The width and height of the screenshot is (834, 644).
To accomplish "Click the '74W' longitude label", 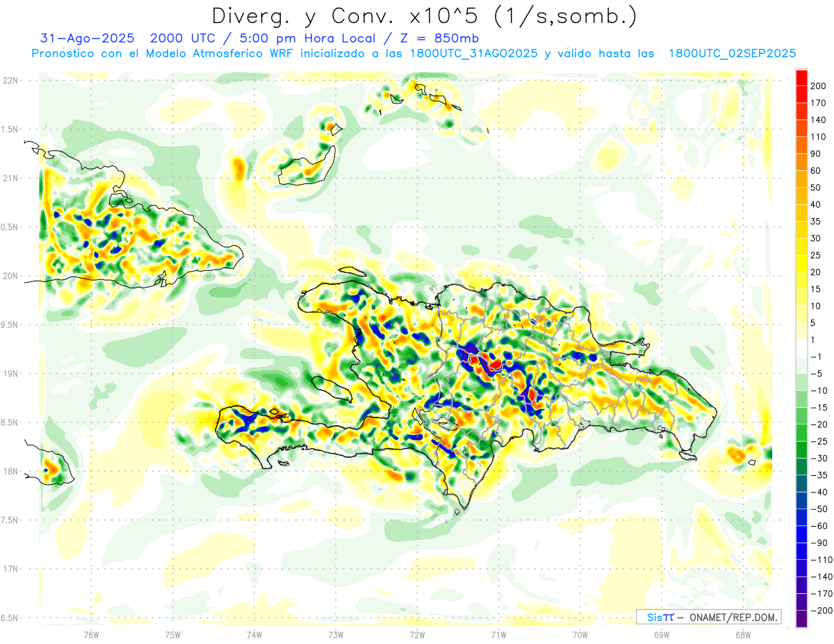I will 254,634.
